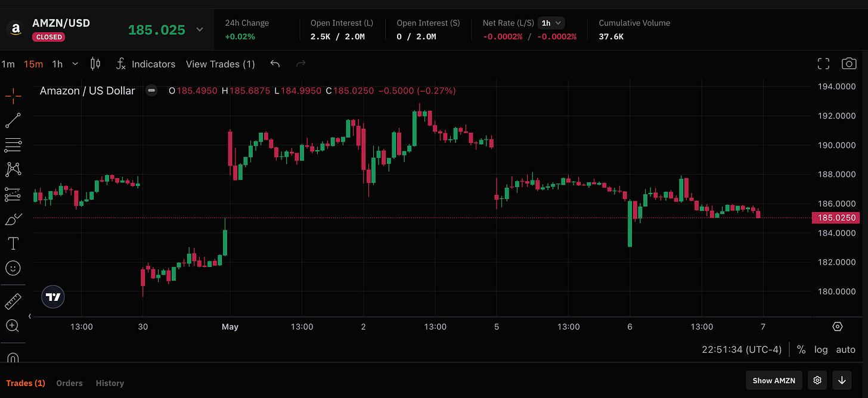Enter fullscreen chart mode
The height and width of the screenshot is (398, 868).
point(823,64)
